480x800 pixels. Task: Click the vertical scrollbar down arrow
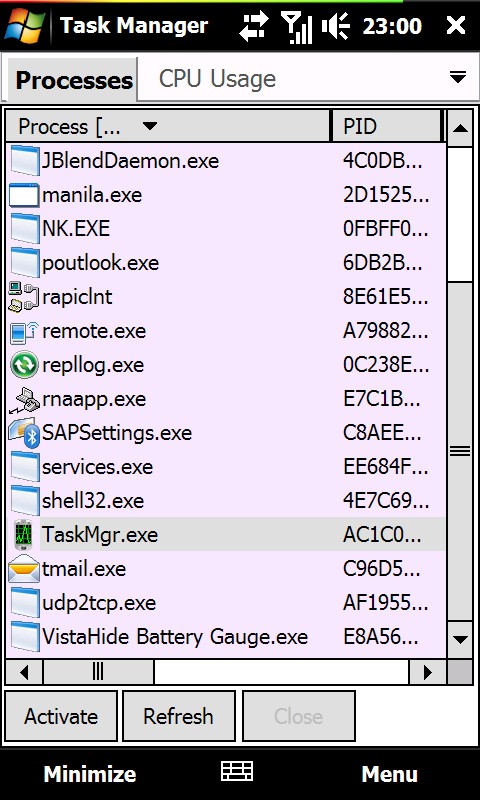click(460, 639)
